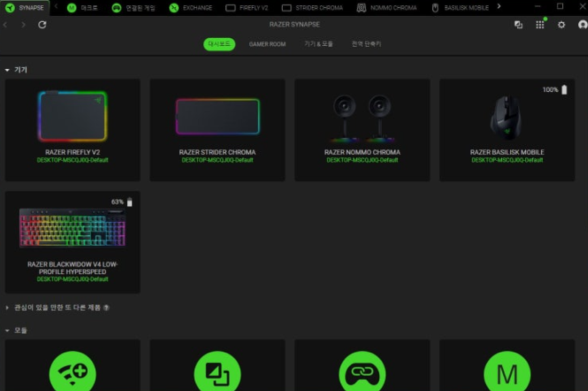Open the Razer Firefly V2 device card
This screenshot has width=588, height=391.
(73, 130)
